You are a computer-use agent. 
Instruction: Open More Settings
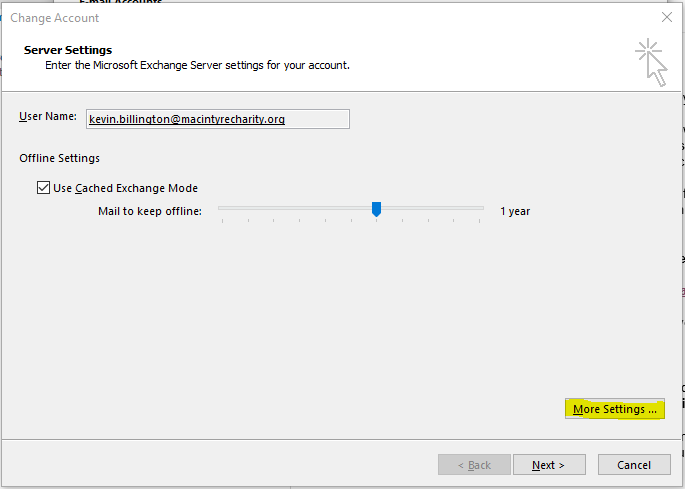(614, 410)
